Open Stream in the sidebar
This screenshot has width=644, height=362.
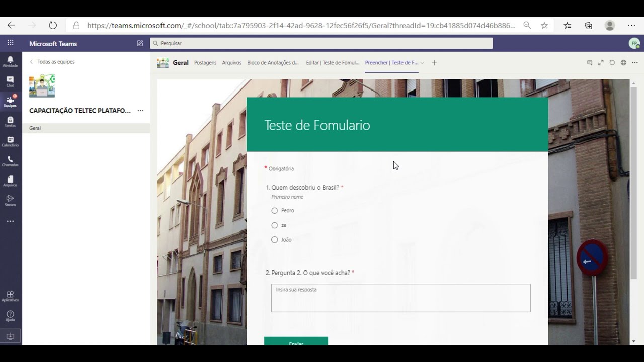(x=10, y=201)
